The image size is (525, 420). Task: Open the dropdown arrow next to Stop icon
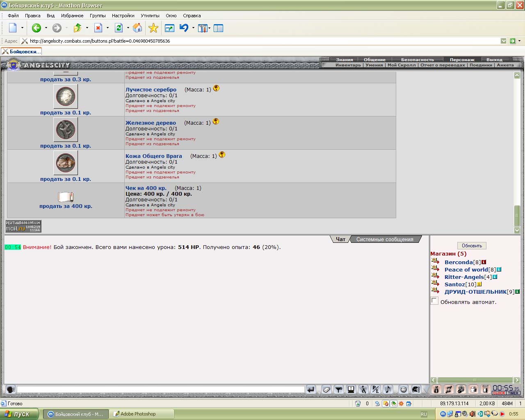107,28
